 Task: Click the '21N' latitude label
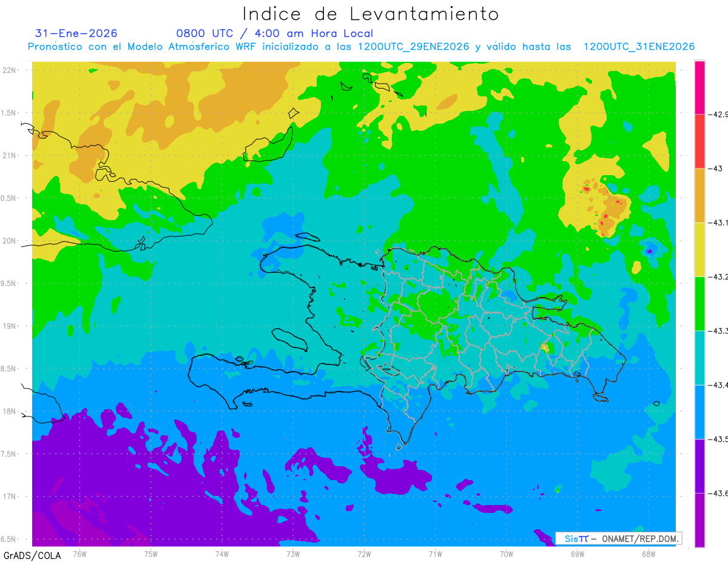[x=10, y=155]
